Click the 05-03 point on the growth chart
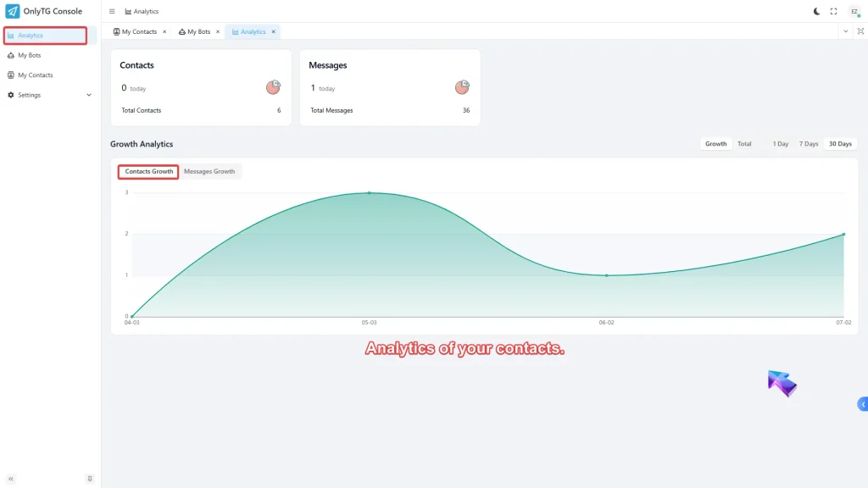The width and height of the screenshot is (868, 488). tap(369, 193)
